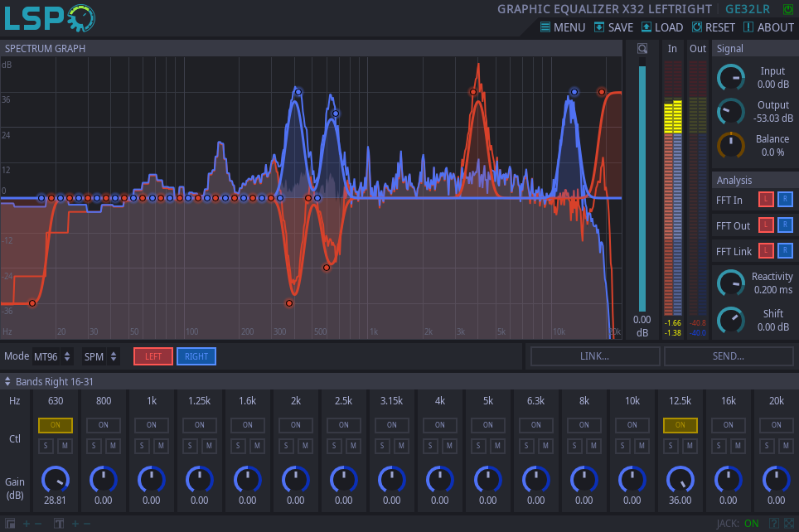Click the -53.03 dB output value
Viewport: 799px width, 532px height.
(x=773, y=118)
